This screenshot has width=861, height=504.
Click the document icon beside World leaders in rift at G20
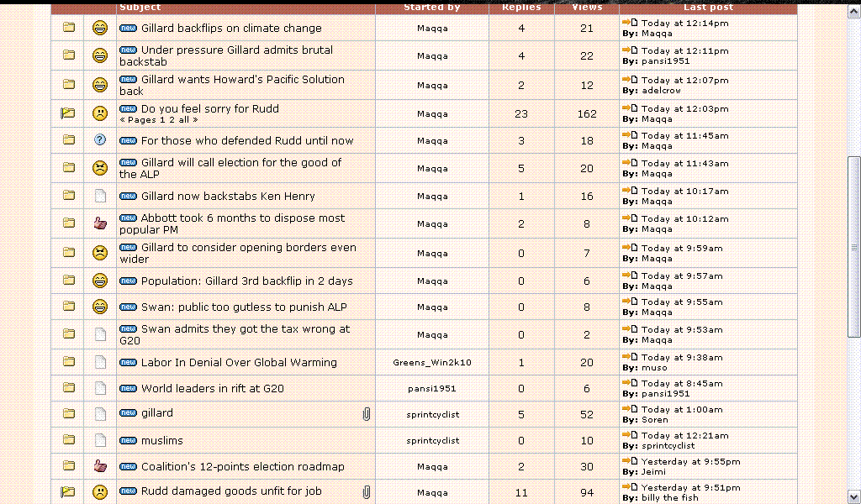pyautogui.click(x=100, y=388)
